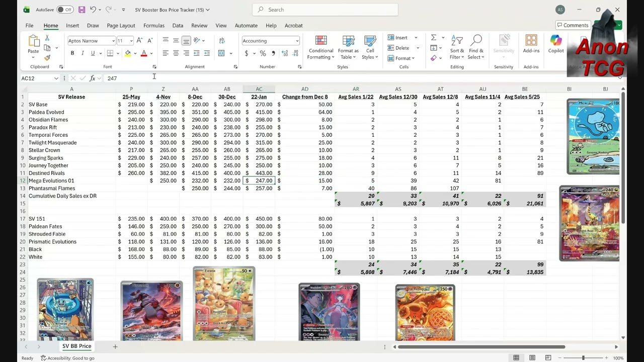The image size is (644, 362).
Task: Open the Format cells dropdown
Action: pos(401,58)
